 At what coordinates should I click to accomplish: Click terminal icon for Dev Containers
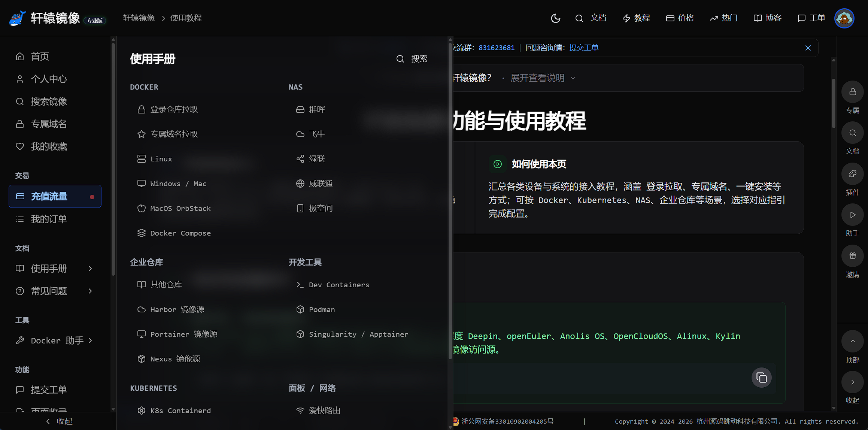point(300,285)
